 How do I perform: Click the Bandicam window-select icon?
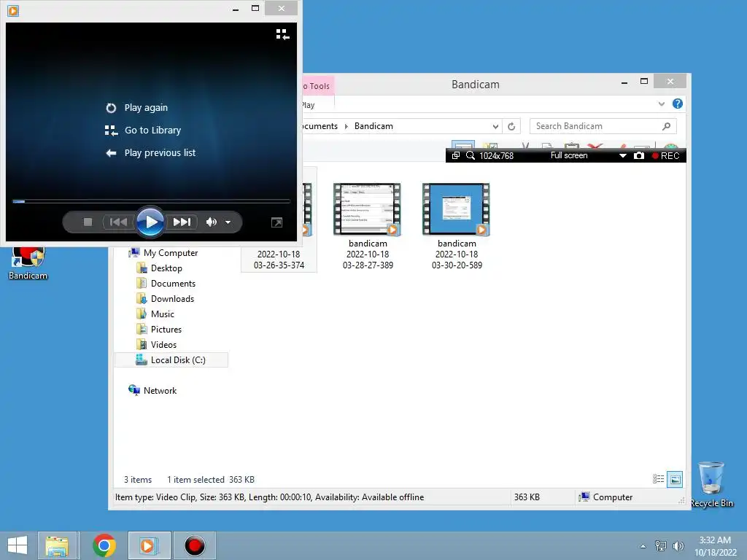pos(455,156)
